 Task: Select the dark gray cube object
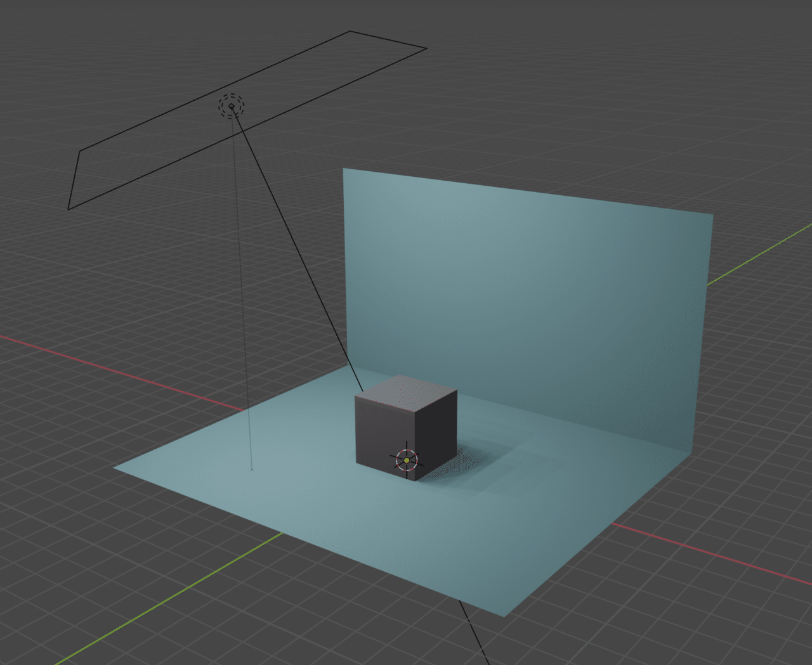coord(406,427)
